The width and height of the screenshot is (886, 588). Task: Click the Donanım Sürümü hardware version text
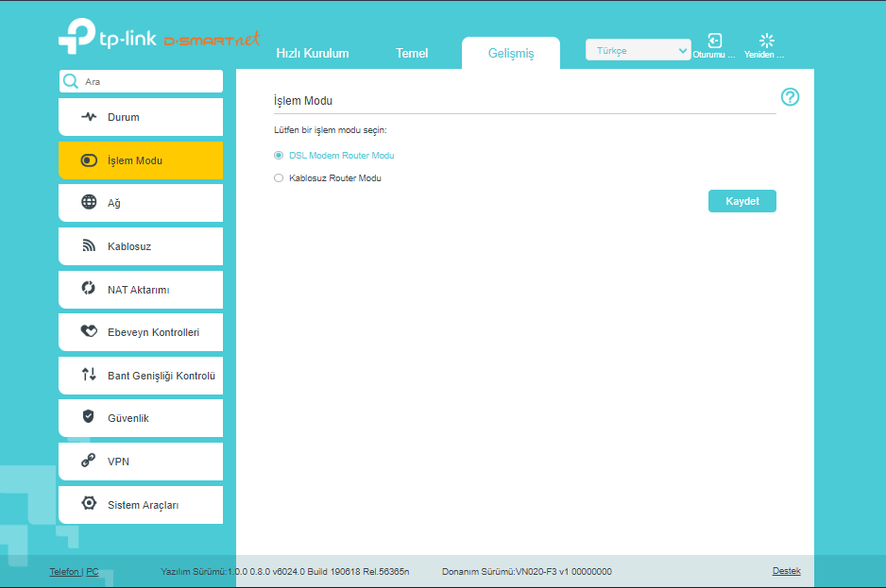pyautogui.click(x=527, y=572)
